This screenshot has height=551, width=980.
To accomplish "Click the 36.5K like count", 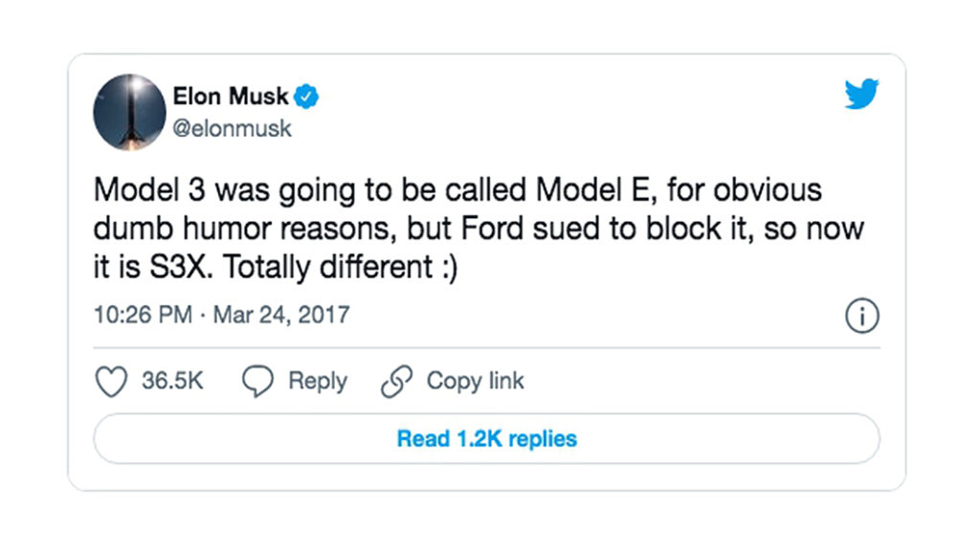I will [172, 381].
